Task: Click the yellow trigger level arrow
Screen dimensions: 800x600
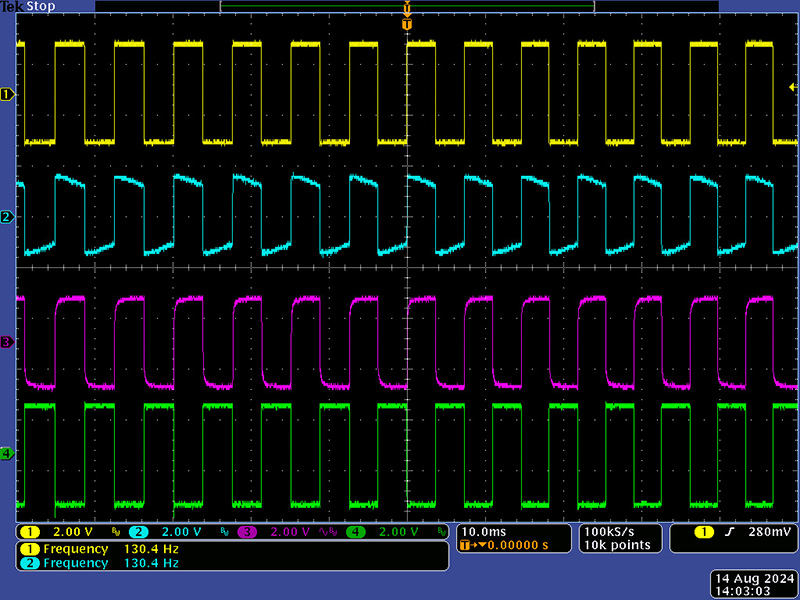Action: [x=792, y=87]
